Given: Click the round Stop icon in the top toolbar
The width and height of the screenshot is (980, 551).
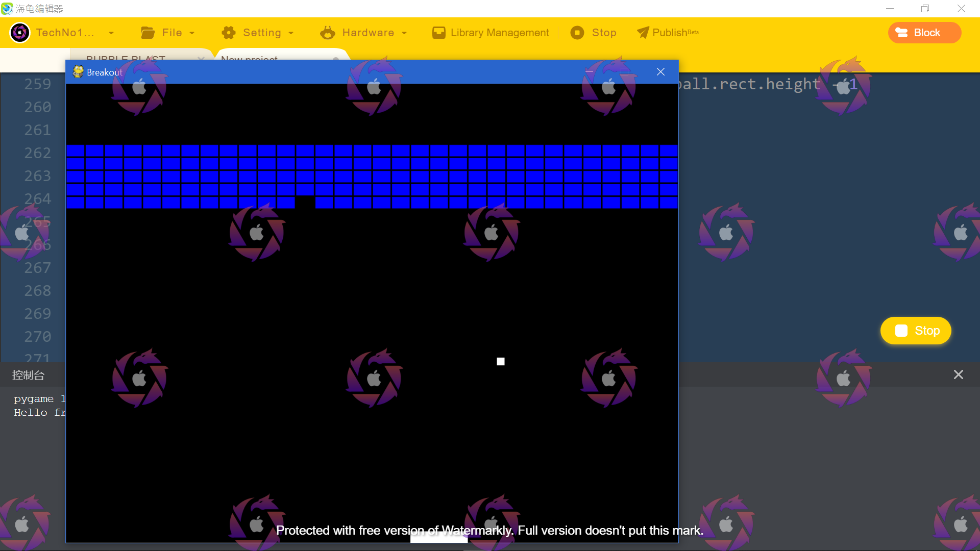Looking at the screenshot, I should 577,33.
